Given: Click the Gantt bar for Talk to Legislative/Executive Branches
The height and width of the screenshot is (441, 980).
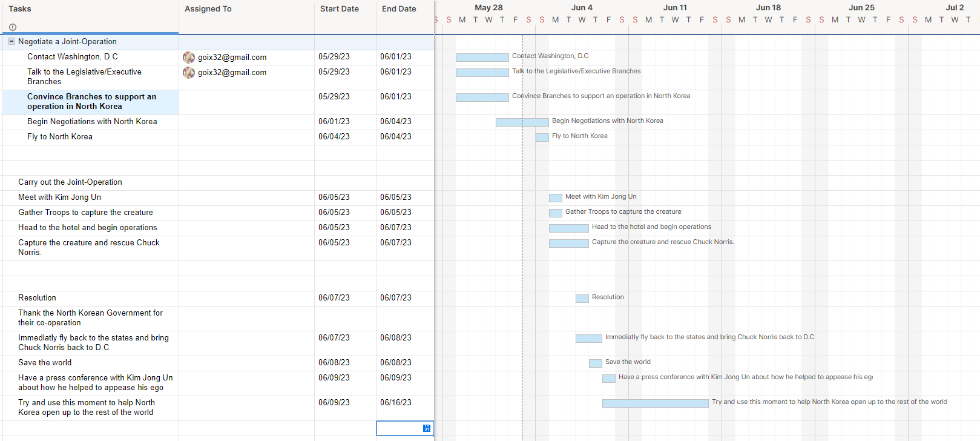Looking at the screenshot, I should (482, 73).
